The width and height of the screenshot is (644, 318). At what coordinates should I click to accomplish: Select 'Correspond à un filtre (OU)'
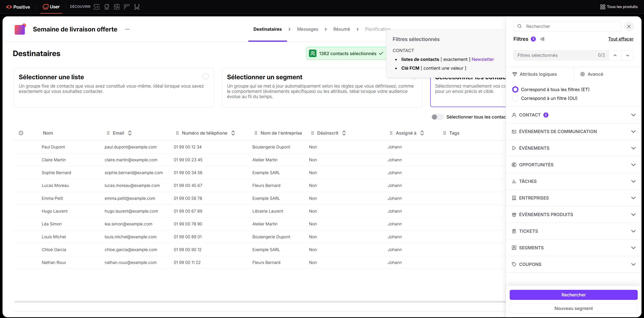(515, 98)
